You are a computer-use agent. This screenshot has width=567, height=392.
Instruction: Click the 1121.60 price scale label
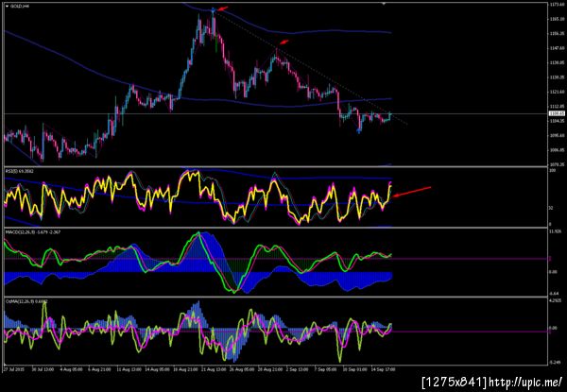click(556, 92)
